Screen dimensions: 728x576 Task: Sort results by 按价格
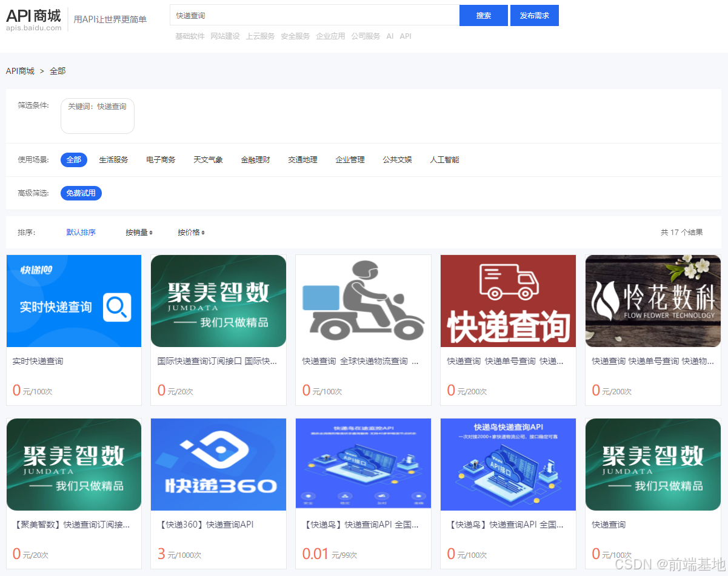click(x=192, y=233)
